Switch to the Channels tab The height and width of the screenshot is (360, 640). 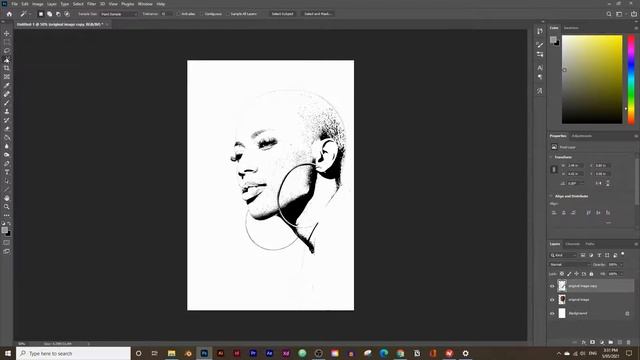tap(572, 244)
